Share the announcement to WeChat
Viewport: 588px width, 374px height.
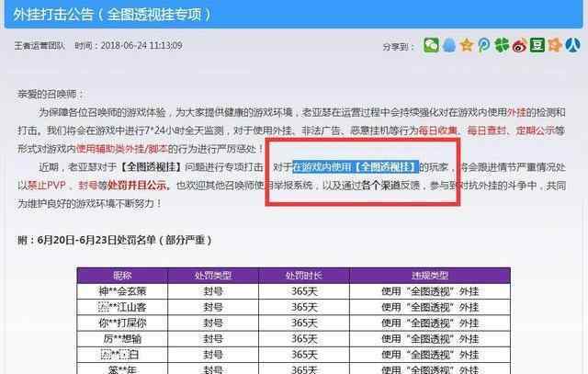click(x=430, y=45)
